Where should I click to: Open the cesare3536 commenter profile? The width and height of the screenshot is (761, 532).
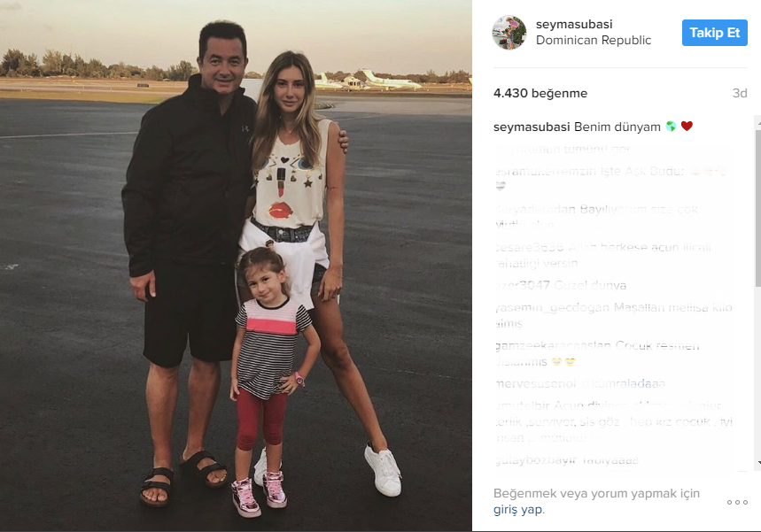click(529, 247)
